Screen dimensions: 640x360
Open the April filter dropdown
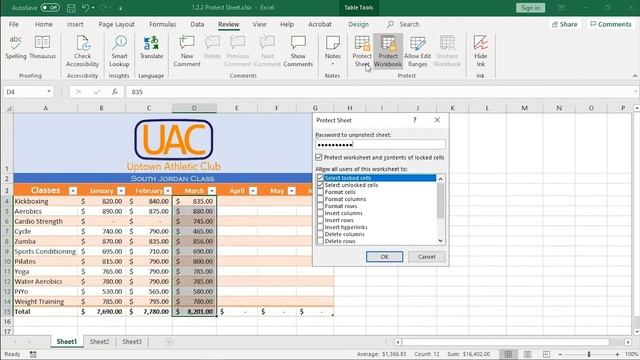(x=253, y=191)
